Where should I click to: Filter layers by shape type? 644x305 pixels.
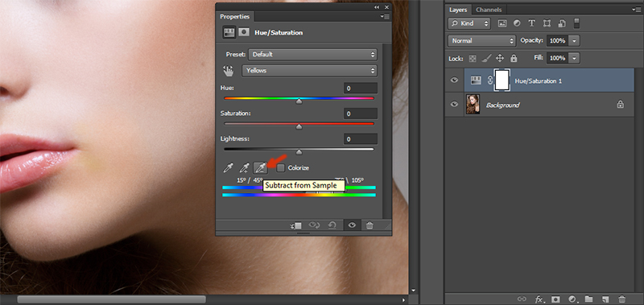click(x=547, y=23)
